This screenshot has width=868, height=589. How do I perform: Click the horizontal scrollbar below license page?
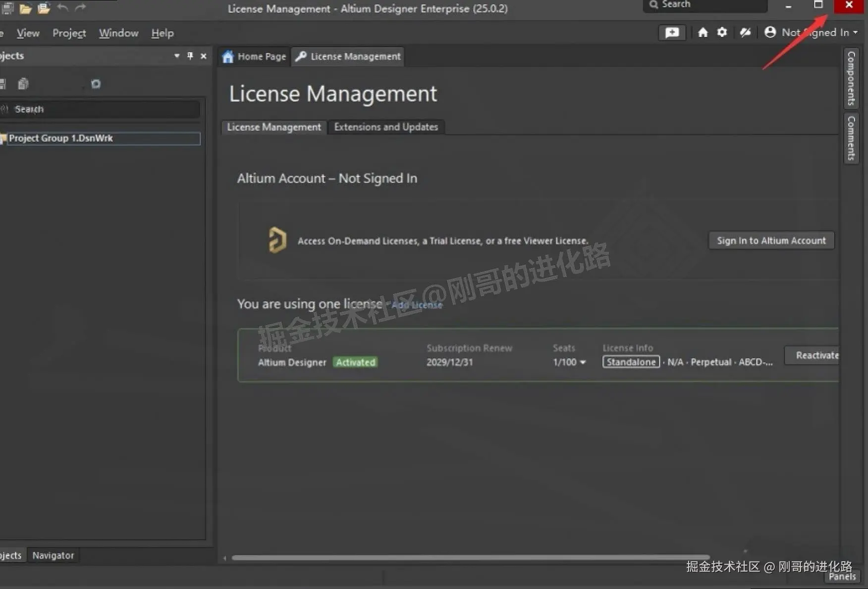(471, 558)
